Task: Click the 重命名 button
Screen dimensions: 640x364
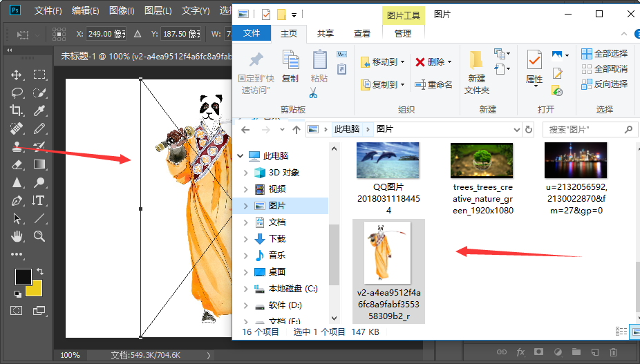Action: pyautogui.click(x=433, y=84)
